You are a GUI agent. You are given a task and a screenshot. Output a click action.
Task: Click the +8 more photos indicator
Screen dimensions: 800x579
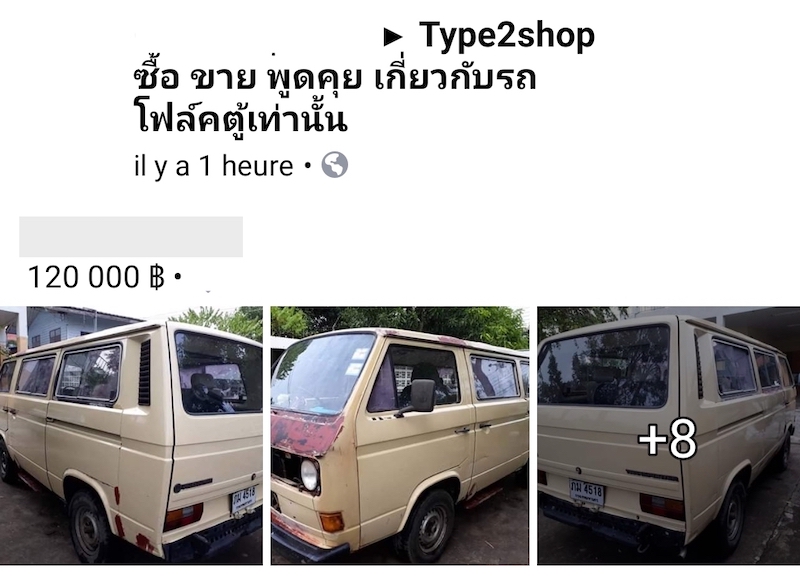pyautogui.click(x=667, y=438)
